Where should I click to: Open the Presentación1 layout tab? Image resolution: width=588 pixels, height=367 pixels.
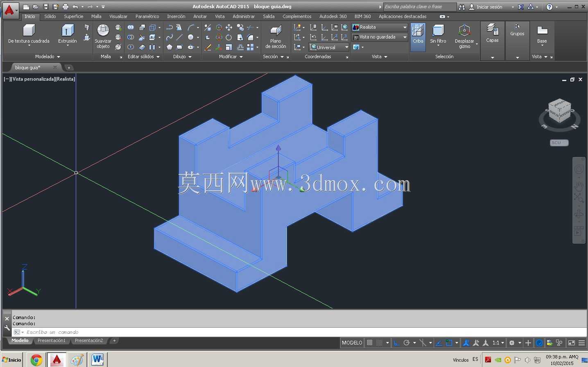click(x=52, y=340)
